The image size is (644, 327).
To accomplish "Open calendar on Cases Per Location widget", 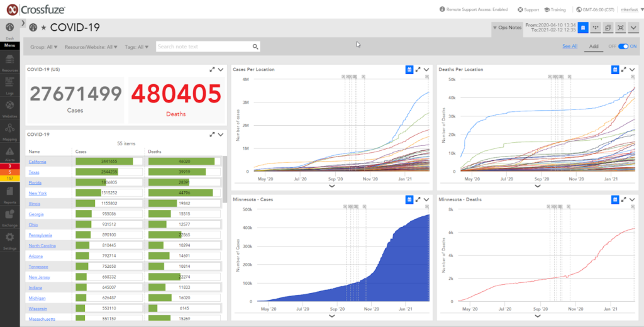I will [x=409, y=70].
